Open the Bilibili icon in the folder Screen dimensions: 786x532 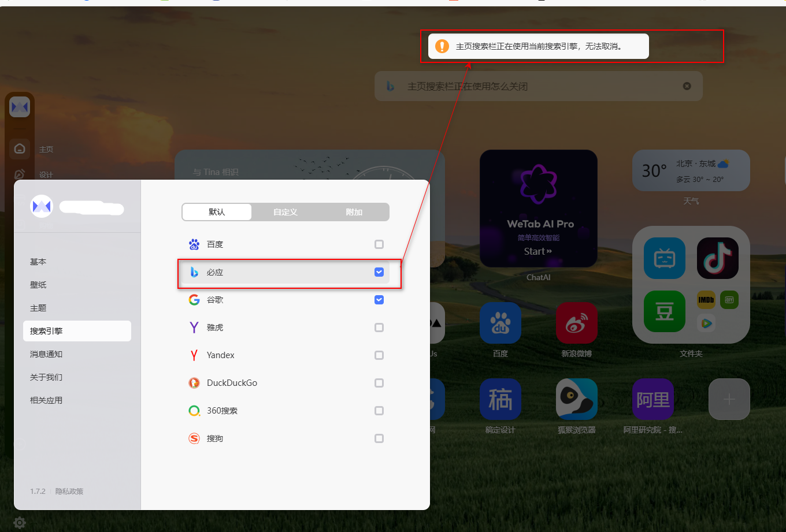[665, 258]
